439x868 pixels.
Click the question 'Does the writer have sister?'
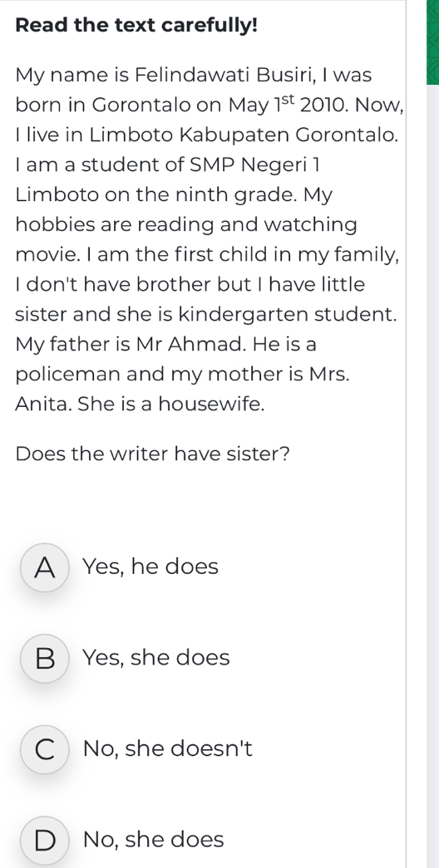click(x=153, y=454)
